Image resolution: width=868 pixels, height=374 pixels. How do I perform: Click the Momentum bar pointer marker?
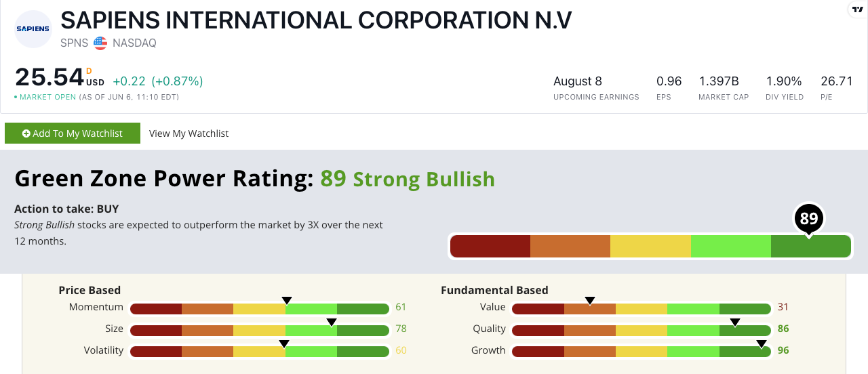(287, 301)
